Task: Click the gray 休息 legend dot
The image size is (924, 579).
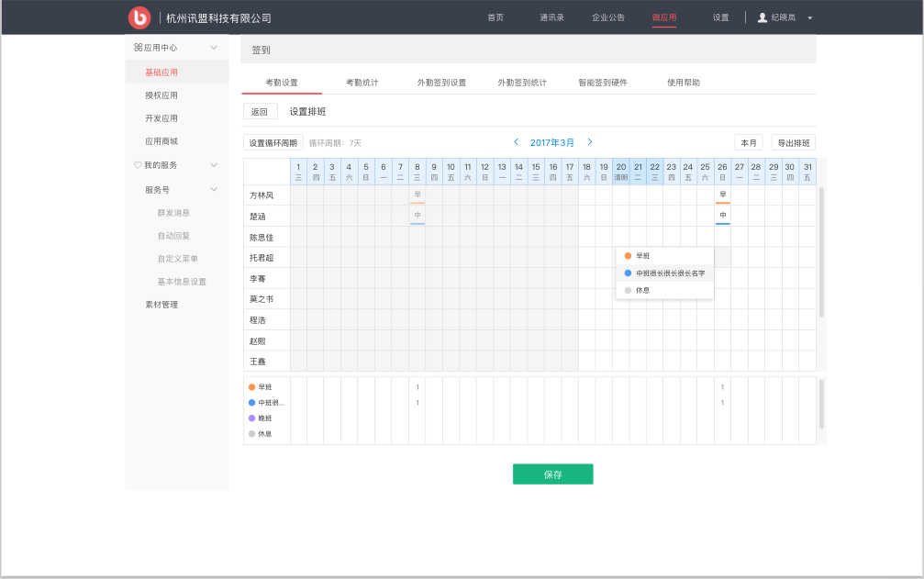Action: pos(251,433)
